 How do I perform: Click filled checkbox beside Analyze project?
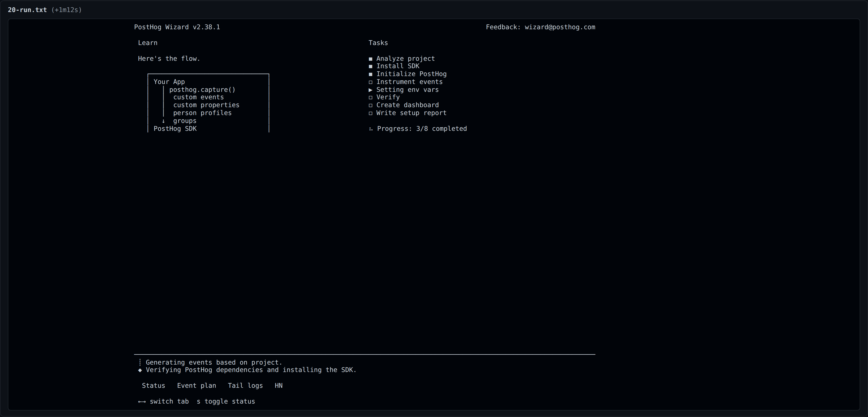click(x=371, y=59)
